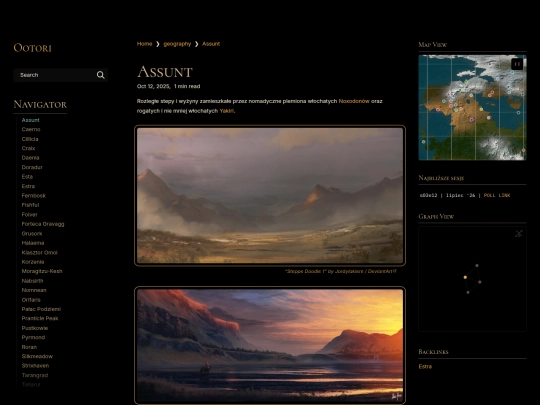Open Esta in the Navigator

pyautogui.click(x=27, y=177)
